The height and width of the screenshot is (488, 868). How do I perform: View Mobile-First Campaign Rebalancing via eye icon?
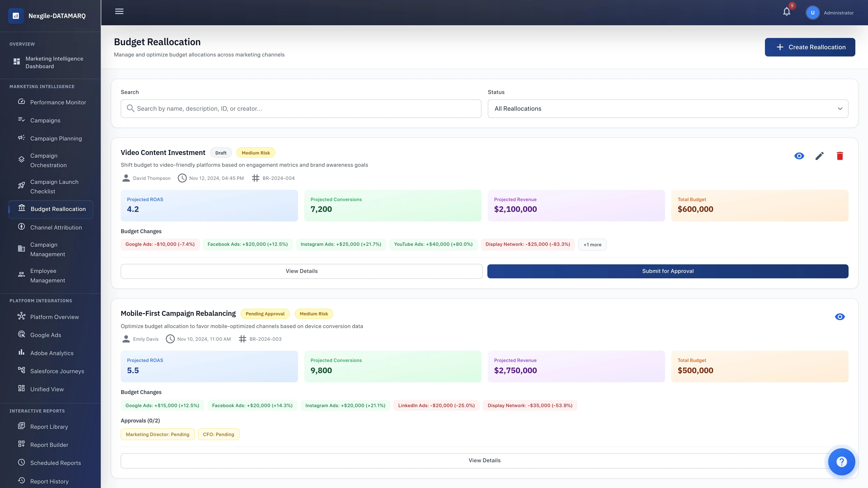point(840,317)
